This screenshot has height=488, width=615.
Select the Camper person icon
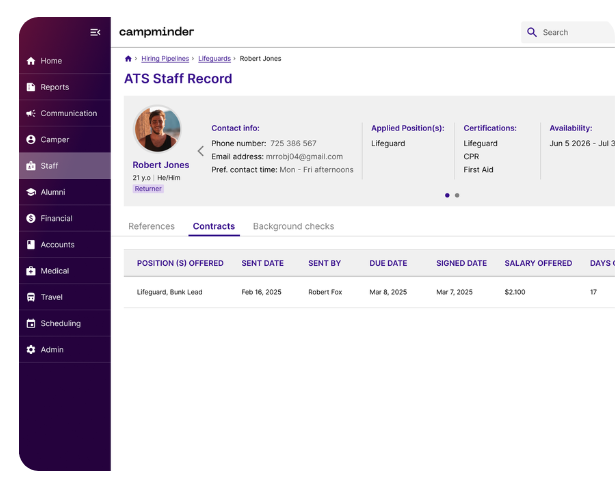[x=31, y=140]
